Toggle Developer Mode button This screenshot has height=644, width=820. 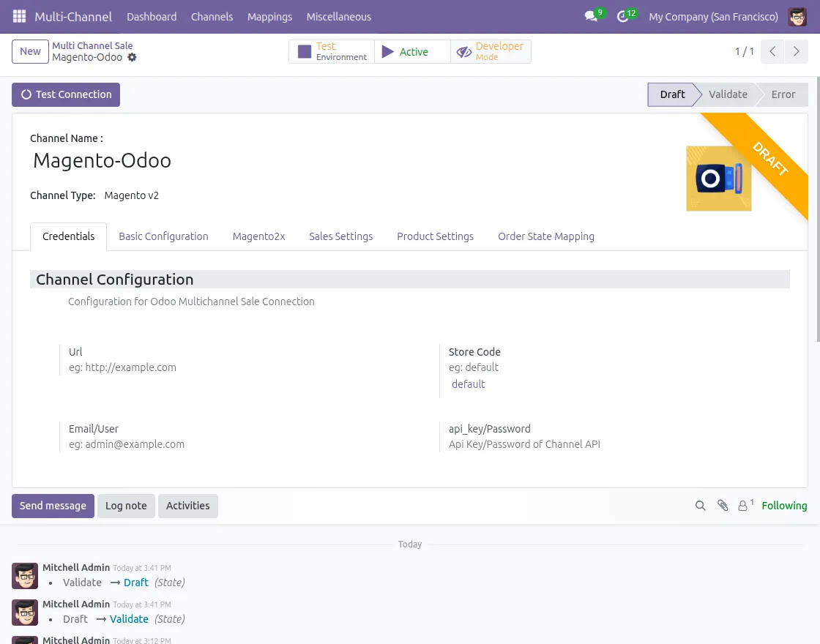[x=491, y=51]
